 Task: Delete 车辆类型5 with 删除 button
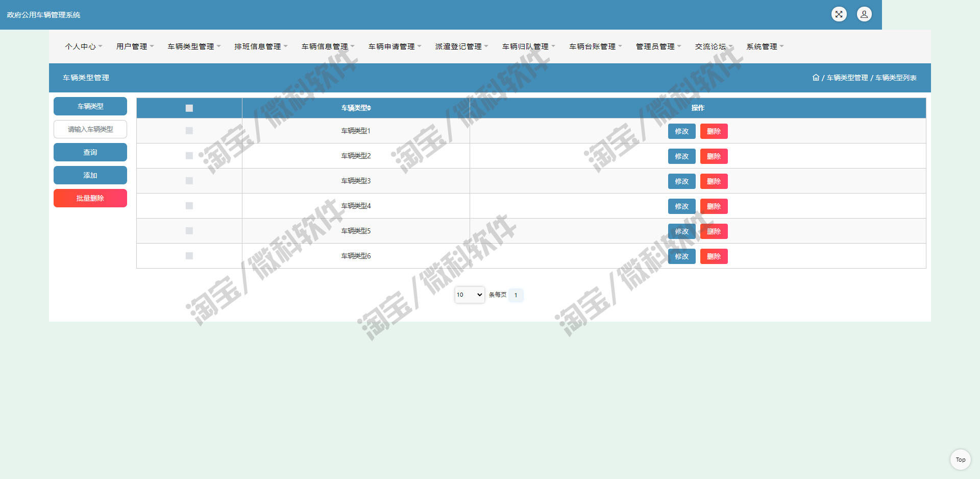point(714,231)
